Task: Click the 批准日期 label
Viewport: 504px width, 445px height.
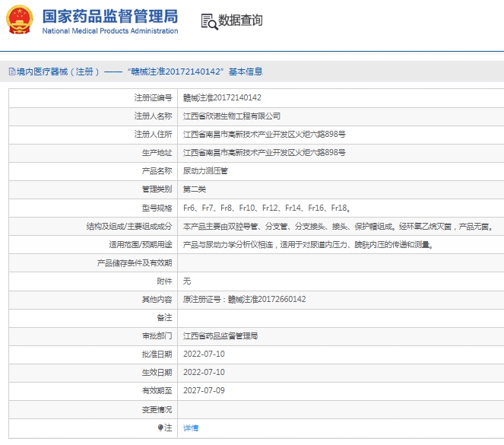Action: click(157, 354)
